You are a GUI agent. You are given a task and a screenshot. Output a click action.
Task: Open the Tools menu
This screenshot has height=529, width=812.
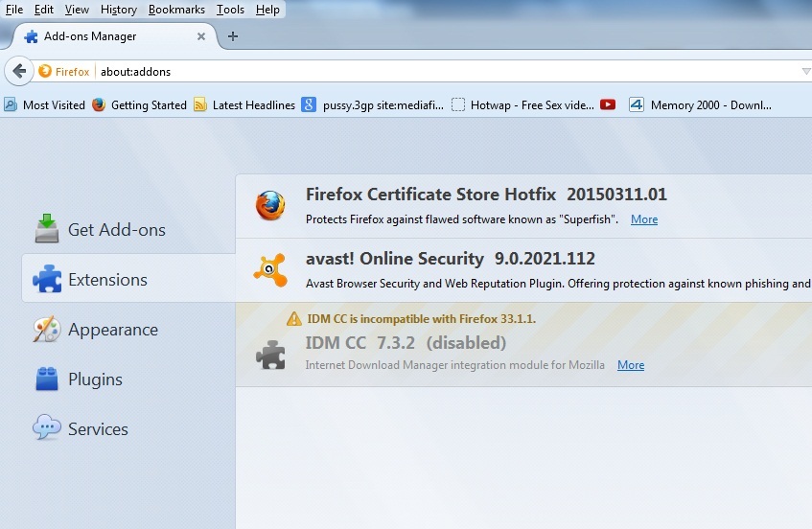(x=230, y=10)
